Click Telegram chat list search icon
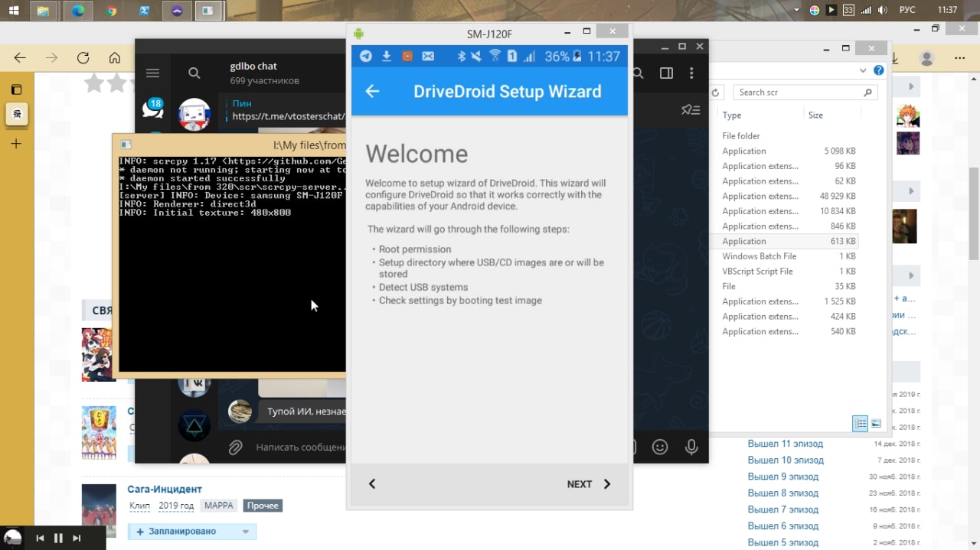 pos(194,73)
